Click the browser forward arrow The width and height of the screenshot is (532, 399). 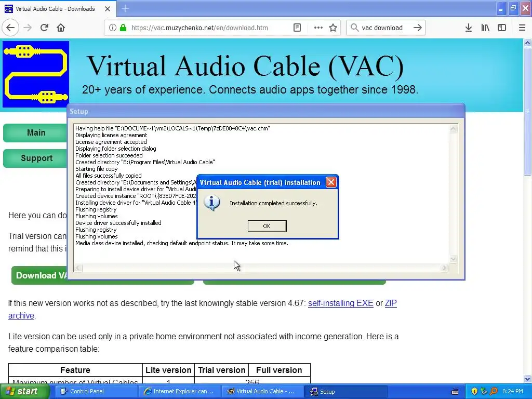click(28, 28)
